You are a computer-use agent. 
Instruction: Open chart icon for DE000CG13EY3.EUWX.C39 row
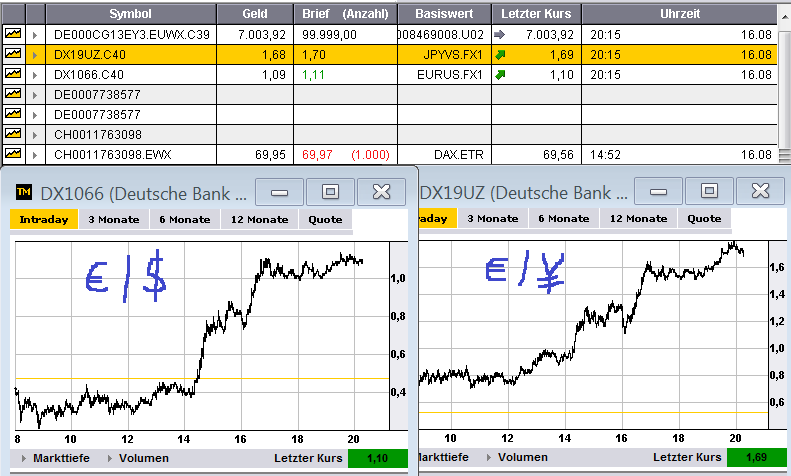[x=13, y=34]
